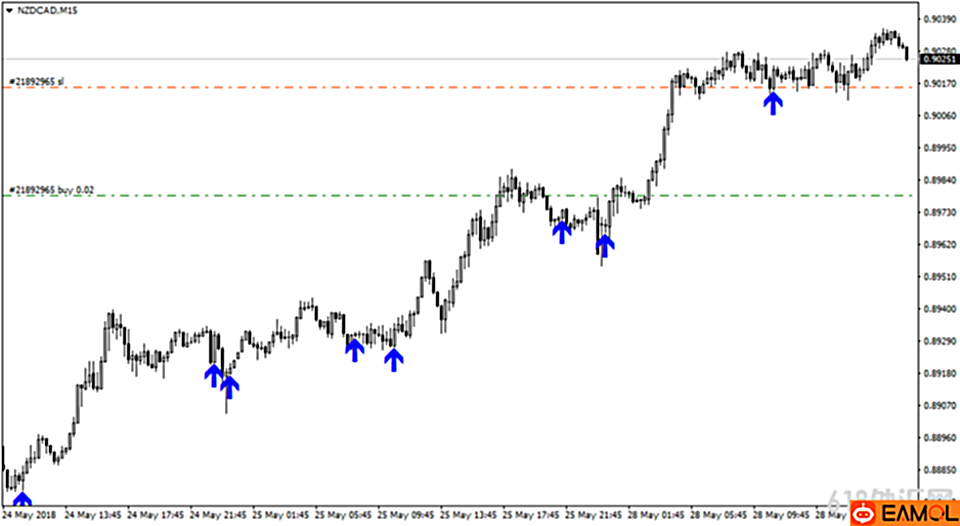Image resolution: width=960 pixels, height=526 pixels.
Task: Click the blue arrow near 25 May 09:45
Action: 394,359
